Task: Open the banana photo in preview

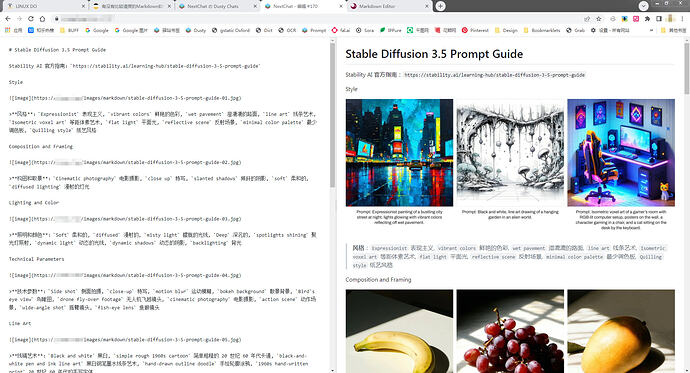Action: pos(399,331)
